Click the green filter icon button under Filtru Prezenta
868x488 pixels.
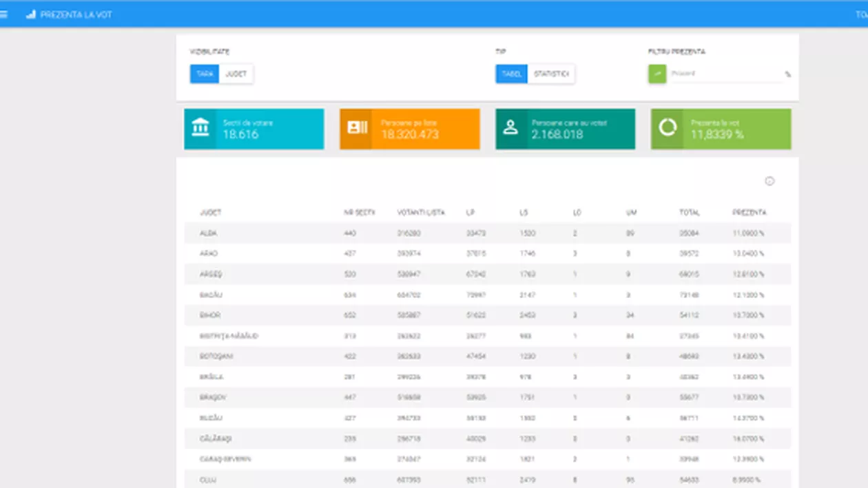(657, 74)
